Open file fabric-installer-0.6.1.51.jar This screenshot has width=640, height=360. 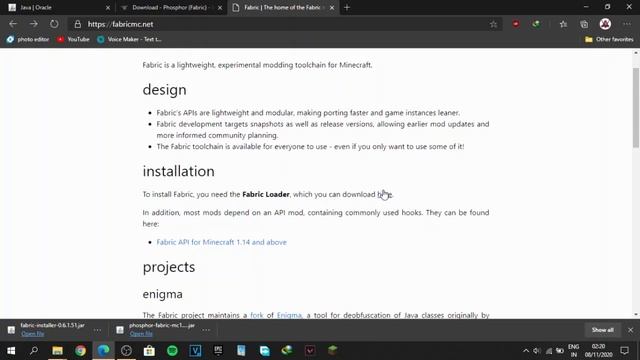(33, 333)
